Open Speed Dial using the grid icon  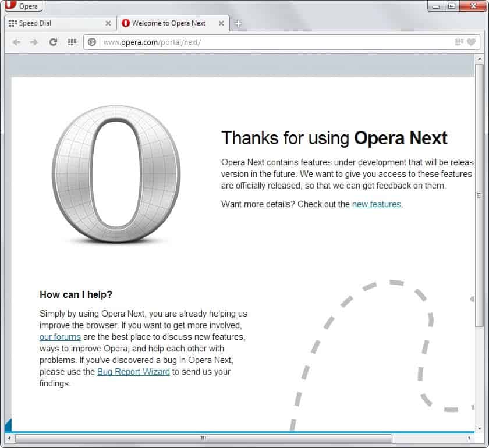click(71, 42)
